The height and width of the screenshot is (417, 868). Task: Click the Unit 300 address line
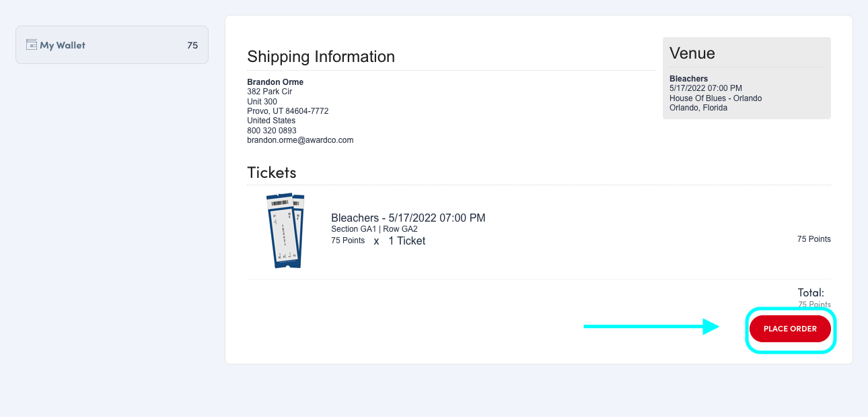click(262, 102)
